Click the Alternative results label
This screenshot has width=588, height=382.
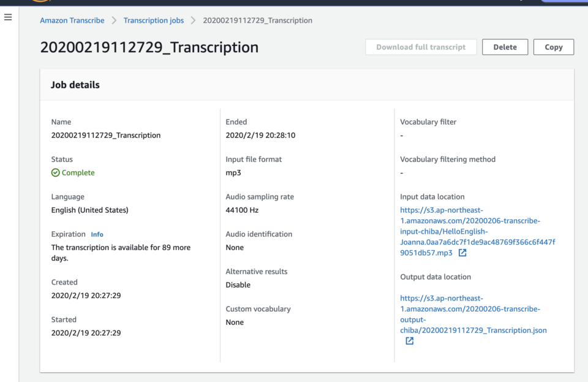point(257,272)
